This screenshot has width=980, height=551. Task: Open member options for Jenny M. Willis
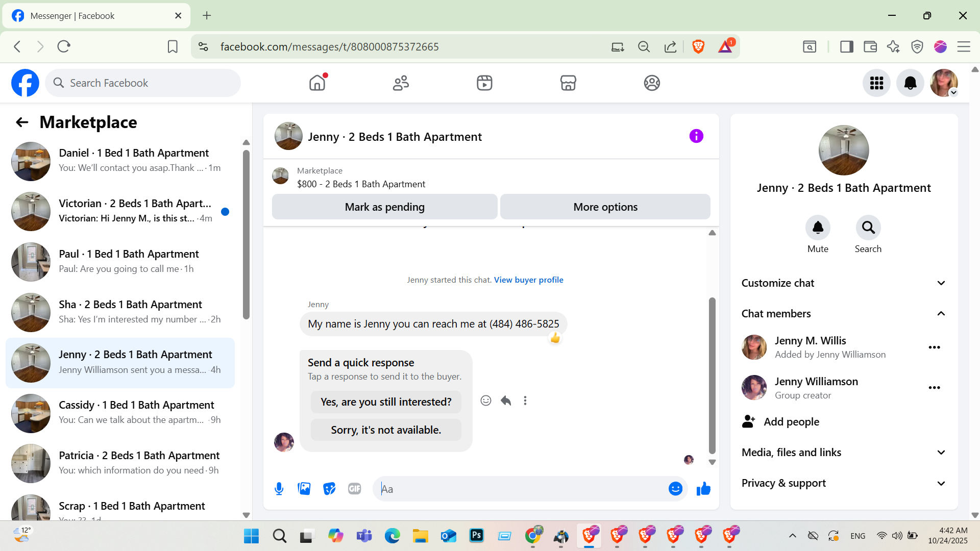point(934,347)
